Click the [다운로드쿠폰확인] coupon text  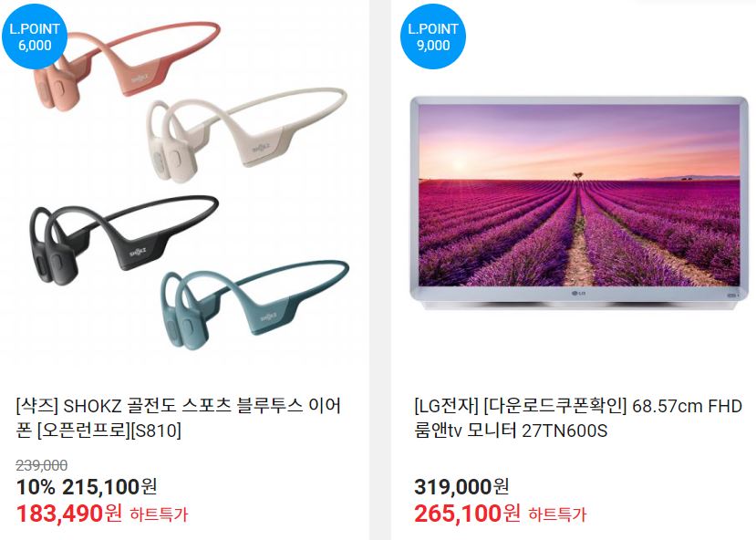pos(554,406)
